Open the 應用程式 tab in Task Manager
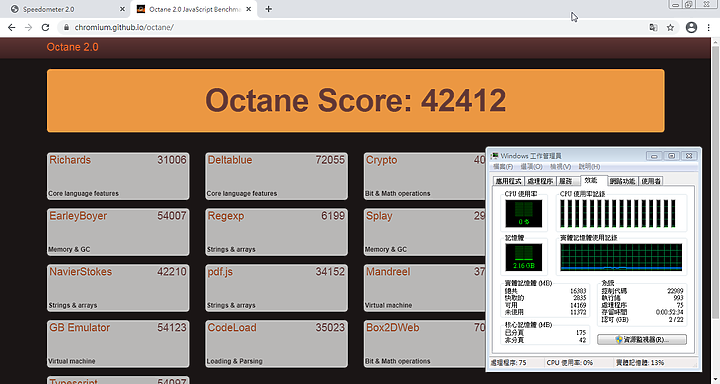Viewport: 720px width, 384px height. click(x=508, y=181)
